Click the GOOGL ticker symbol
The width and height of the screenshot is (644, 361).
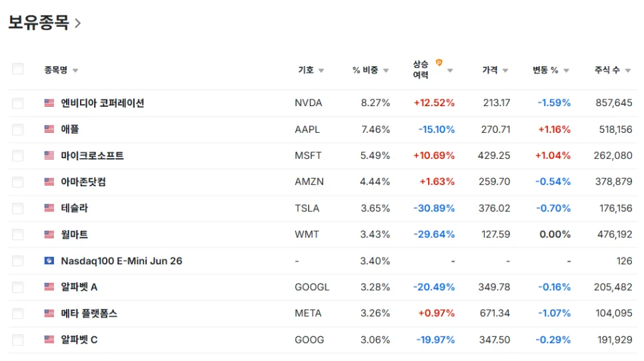coord(312,287)
